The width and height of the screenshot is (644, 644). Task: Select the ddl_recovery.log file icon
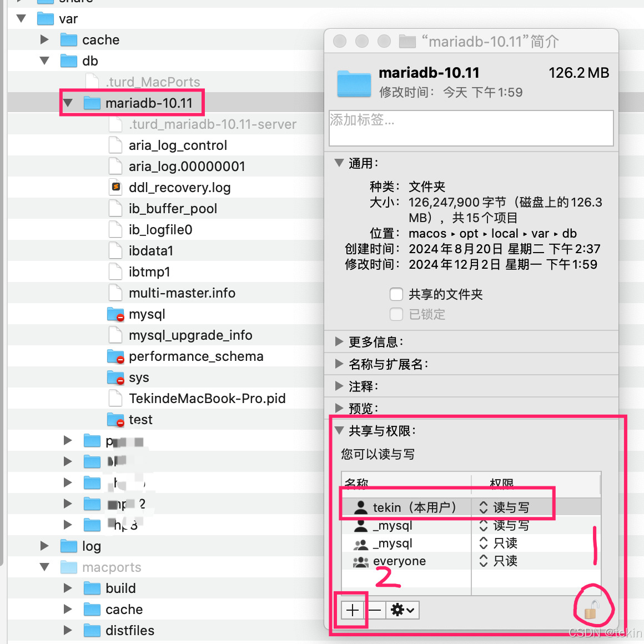(x=115, y=187)
